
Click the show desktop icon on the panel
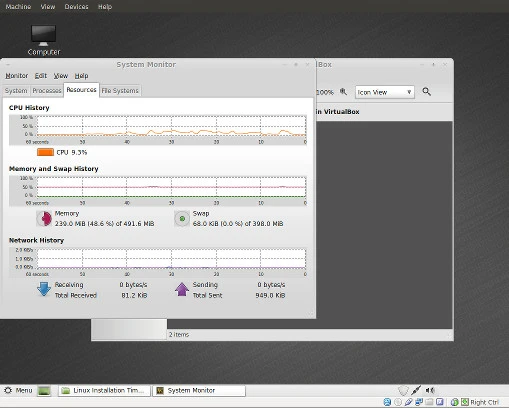(x=44, y=391)
